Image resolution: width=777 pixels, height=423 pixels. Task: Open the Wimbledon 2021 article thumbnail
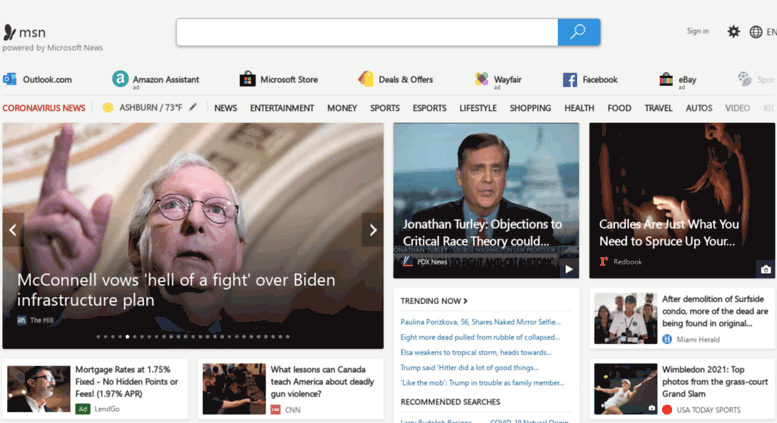point(625,389)
